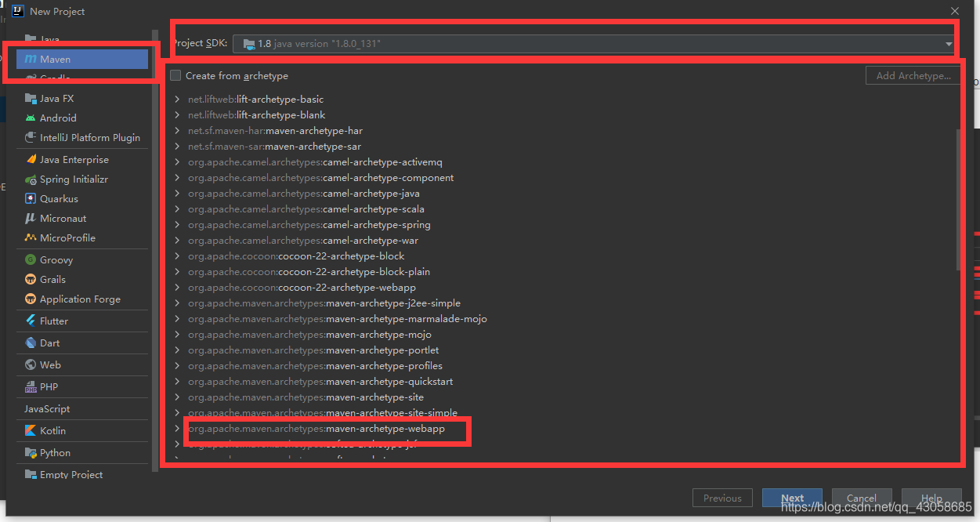
Task: Expand maven-archetype-webapp entry
Action: pyautogui.click(x=177, y=429)
